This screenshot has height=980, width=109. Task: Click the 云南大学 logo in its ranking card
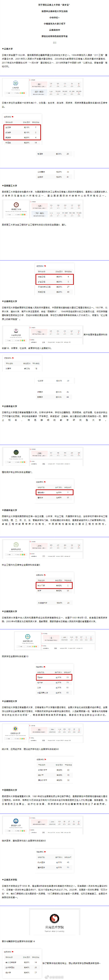coord(16,83)
